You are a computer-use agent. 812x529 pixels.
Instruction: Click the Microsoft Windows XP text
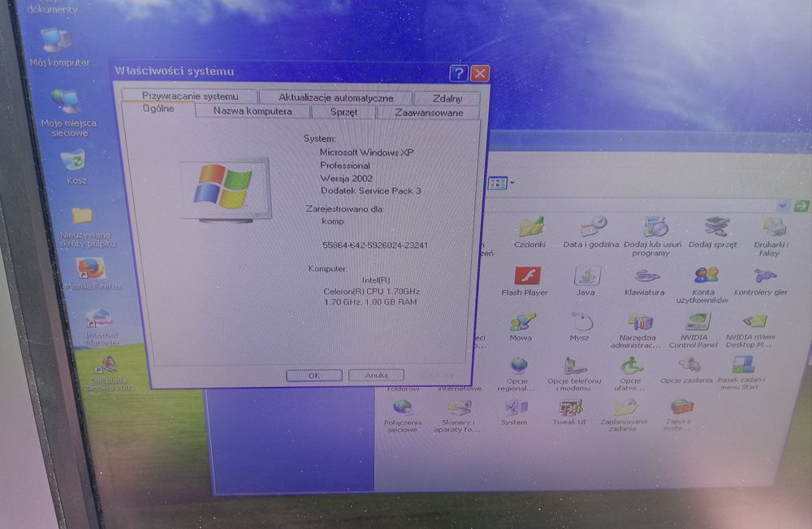(366, 152)
